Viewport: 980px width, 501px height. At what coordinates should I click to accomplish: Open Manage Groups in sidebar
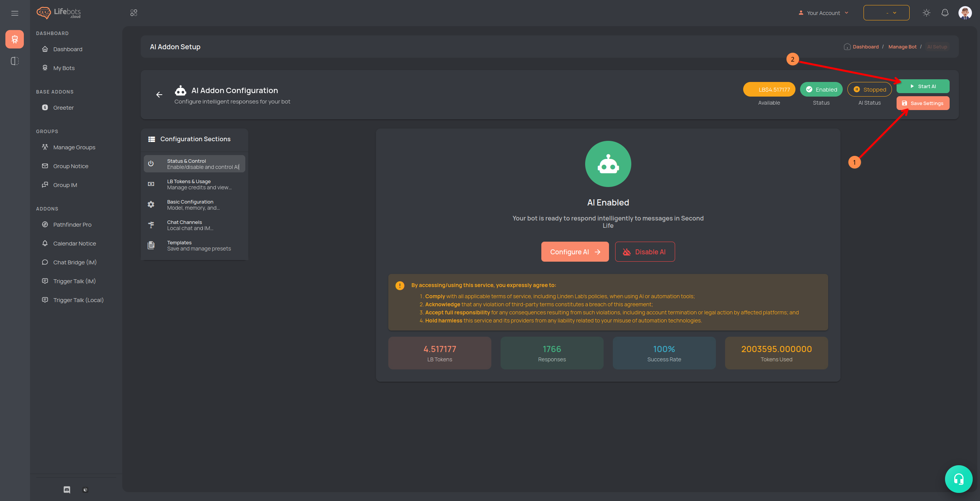[x=74, y=147]
